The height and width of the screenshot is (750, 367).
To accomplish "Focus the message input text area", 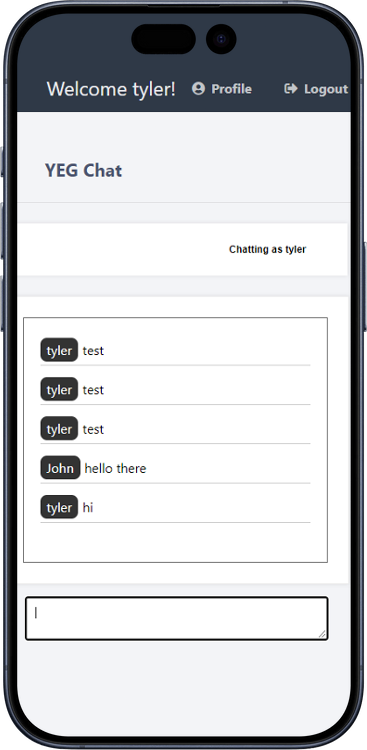I will 177,618.
